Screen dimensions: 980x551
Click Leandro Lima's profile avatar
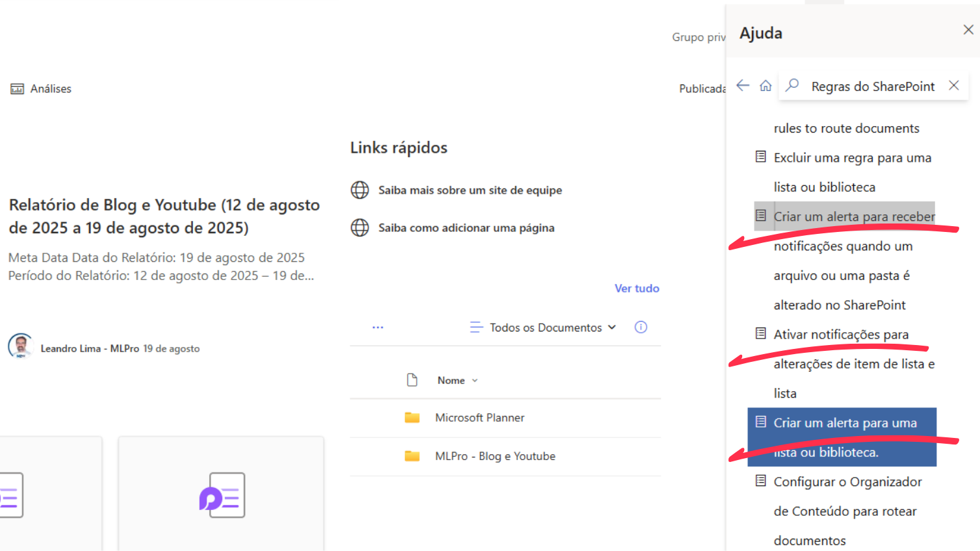pos(21,346)
